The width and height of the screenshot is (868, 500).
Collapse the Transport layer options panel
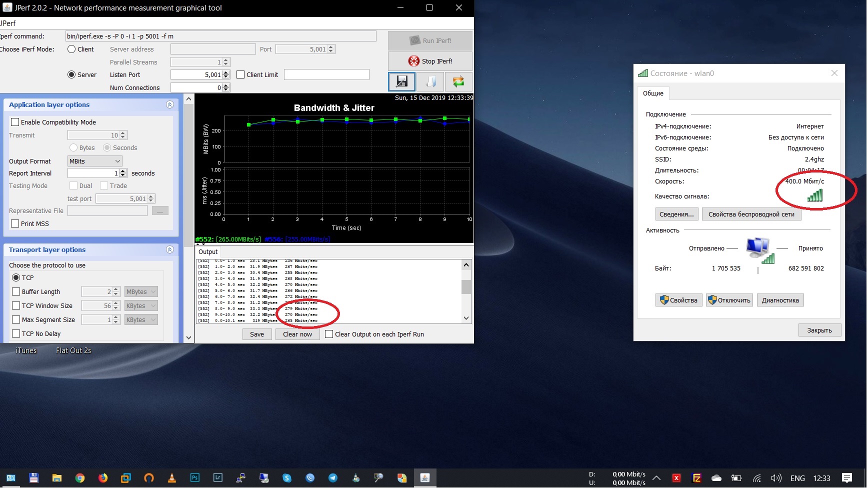click(x=170, y=249)
